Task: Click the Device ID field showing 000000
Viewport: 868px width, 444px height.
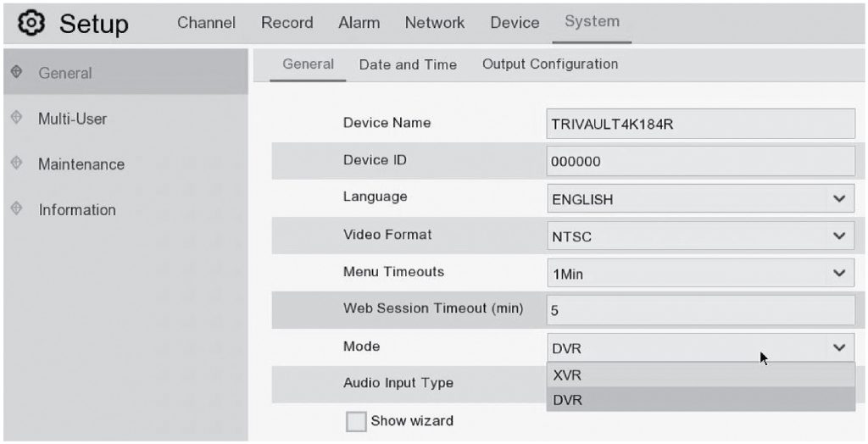Action: 701,161
